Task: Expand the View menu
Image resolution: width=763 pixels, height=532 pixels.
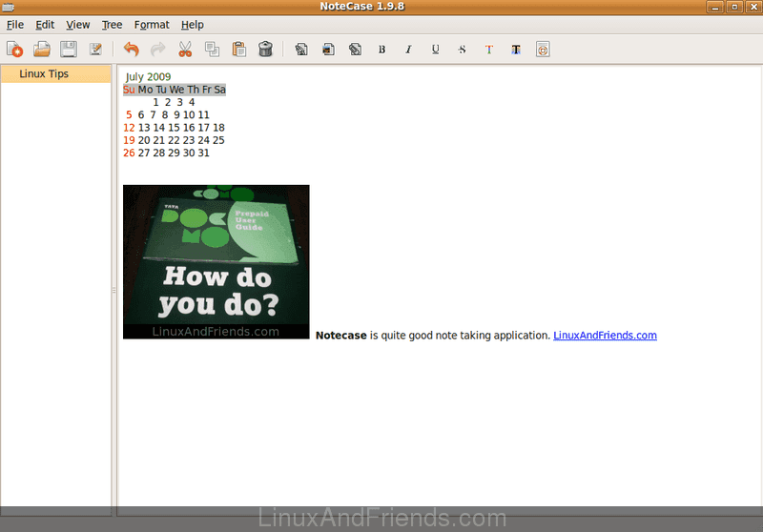Action: [x=78, y=25]
